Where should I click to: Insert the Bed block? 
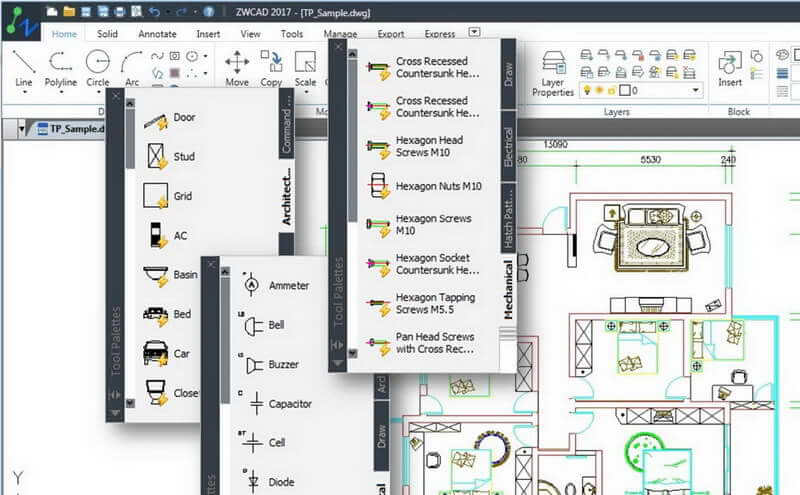pos(167,315)
